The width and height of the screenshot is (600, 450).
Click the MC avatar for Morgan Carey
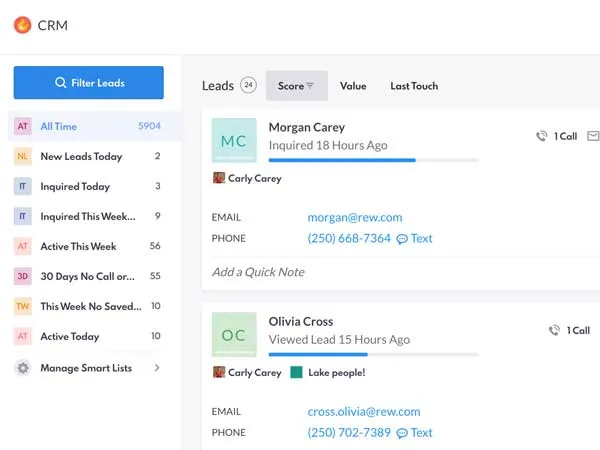[x=233, y=141]
